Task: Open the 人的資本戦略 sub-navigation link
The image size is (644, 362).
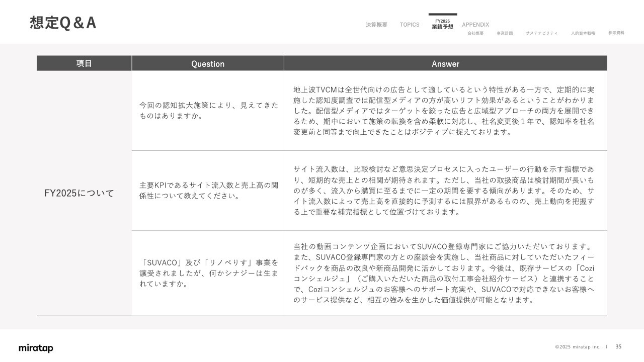Action: coord(583,33)
